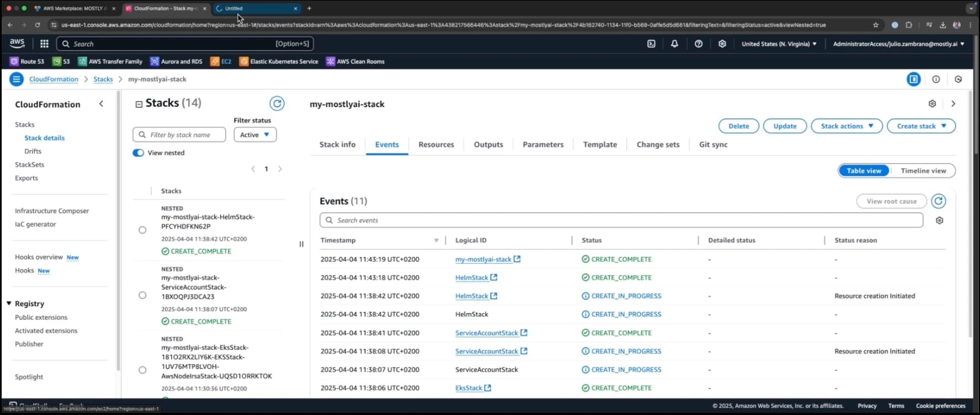This screenshot has height=415, width=980.
Task: Open the StackSets navigation link
Action: 29,165
